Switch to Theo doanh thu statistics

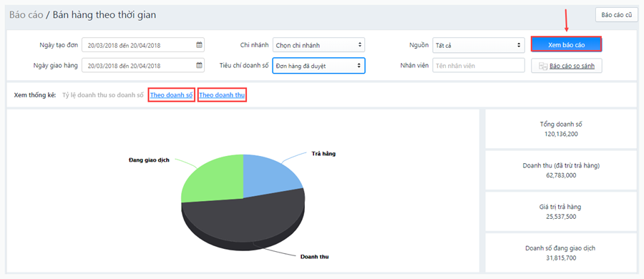point(222,95)
